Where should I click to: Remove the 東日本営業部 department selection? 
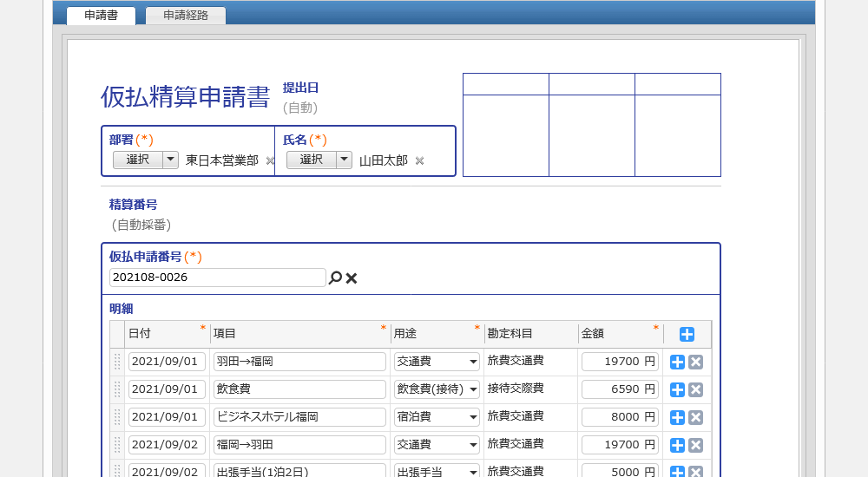coord(270,161)
